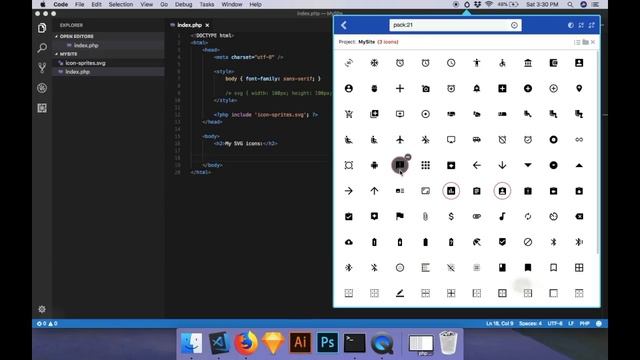Click the MySite project name
This screenshot has width=640, height=360.
click(x=367, y=42)
